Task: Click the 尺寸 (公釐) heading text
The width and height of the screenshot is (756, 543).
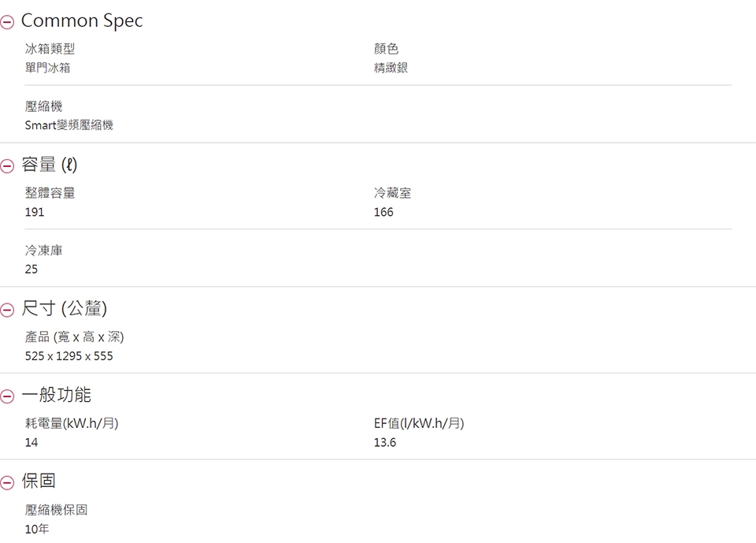Action: [64, 308]
